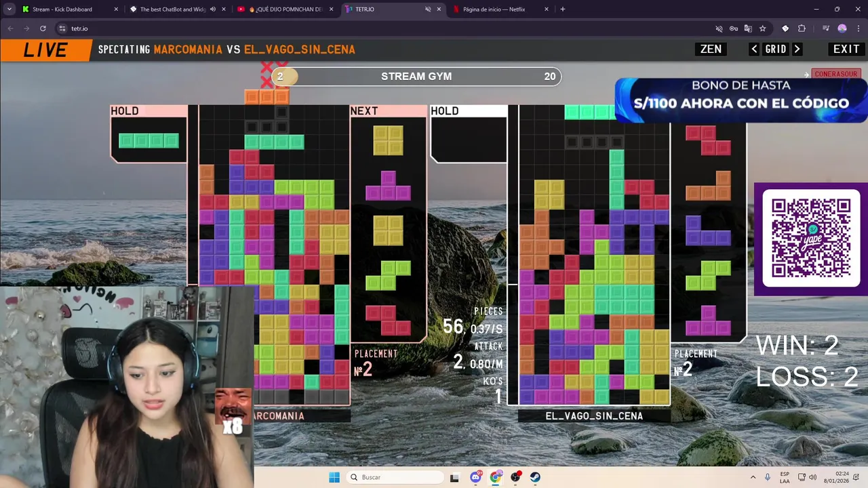The image size is (868, 488).
Task: Click the STREAM GYM room title bar
Action: pyautogui.click(x=416, y=77)
